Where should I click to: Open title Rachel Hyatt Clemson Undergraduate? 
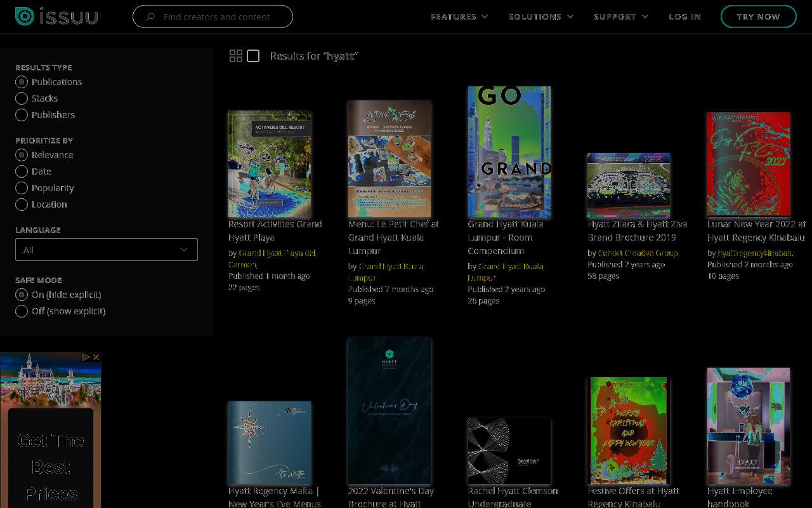click(x=513, y=497)
